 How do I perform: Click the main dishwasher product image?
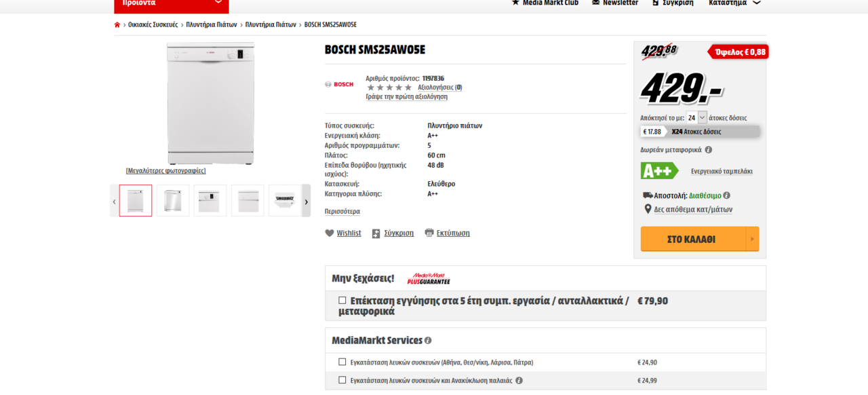pos(211,103)
